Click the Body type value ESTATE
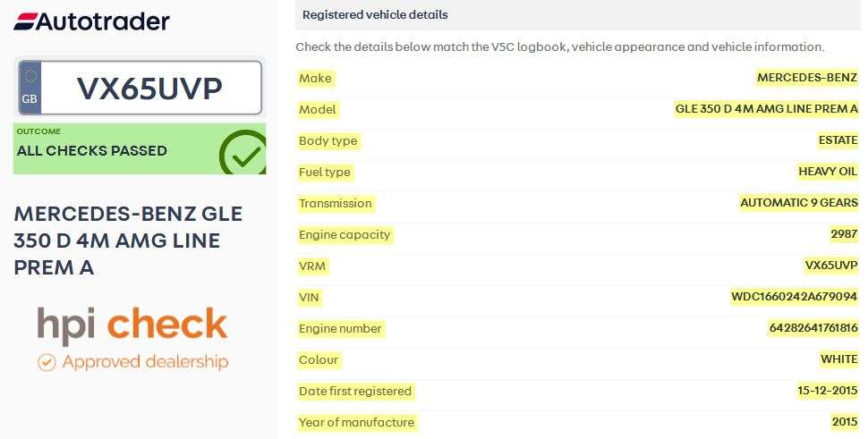 pyautogui.click(x=837, y=140)
